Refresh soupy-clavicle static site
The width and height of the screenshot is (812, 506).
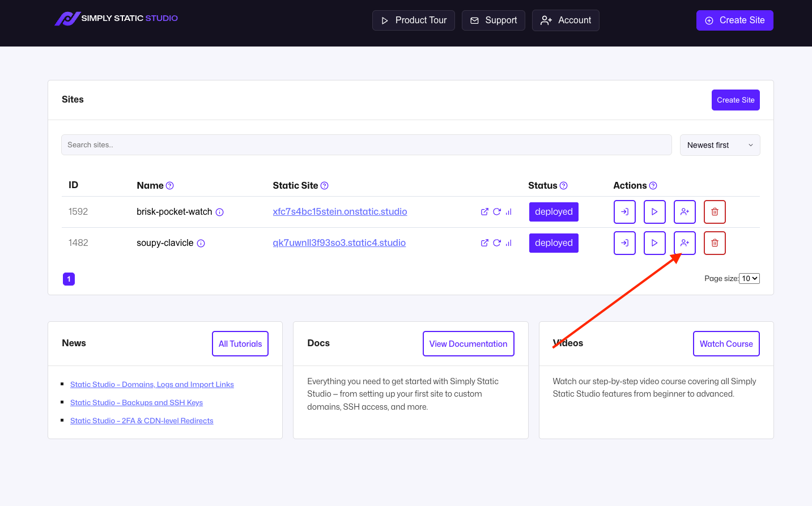pyautogui.click(x=497, y=243)
